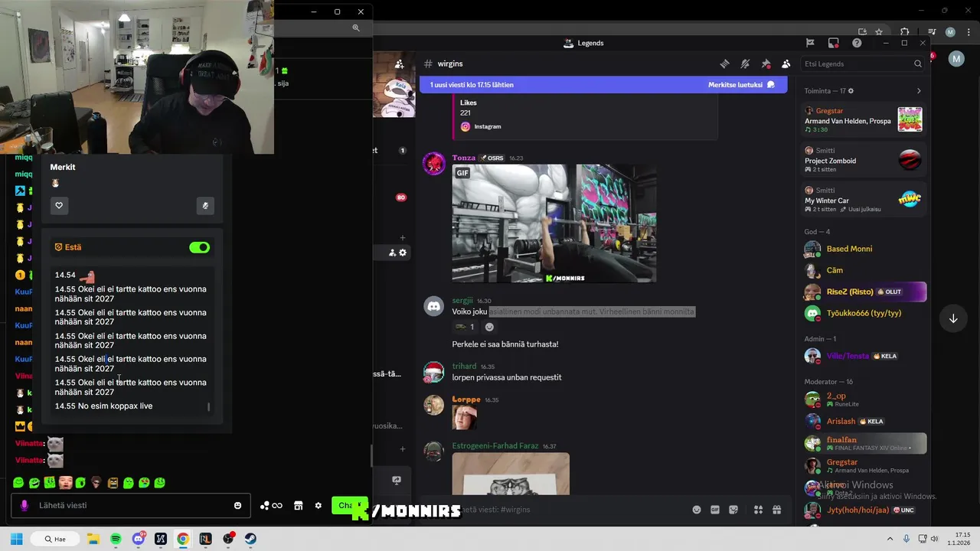Image resolution: width=980 pixels, height=551 pixels.
Task: Click Merkitse luetuksi button
Action: 741,85
